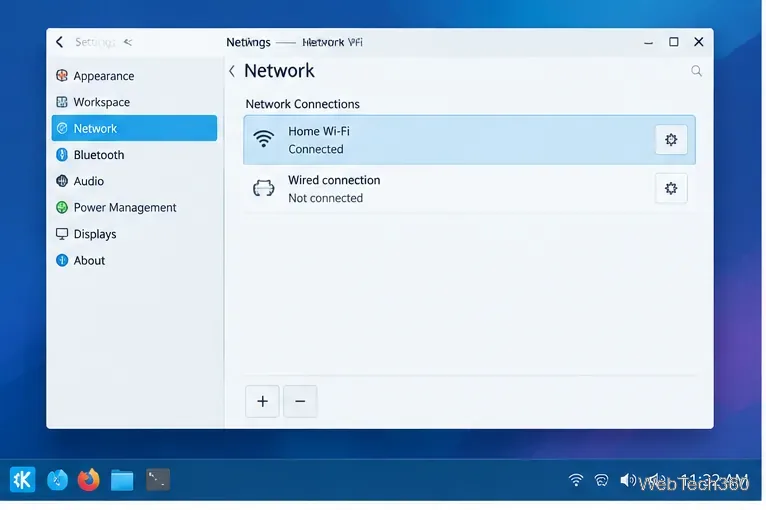Click the ethernet icon of Wired connection
This screenshot has width=766, height=510.
pos(264,188)
